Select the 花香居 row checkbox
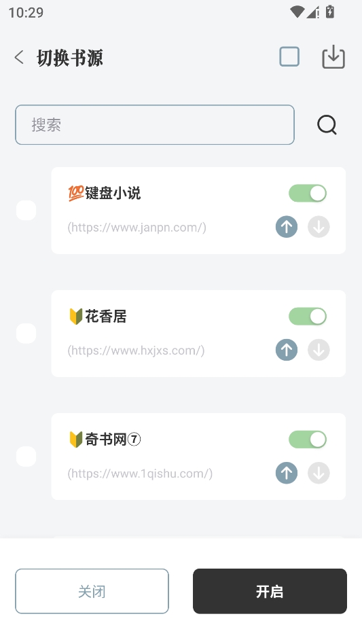The image size is (362, 644). point(26,333)
